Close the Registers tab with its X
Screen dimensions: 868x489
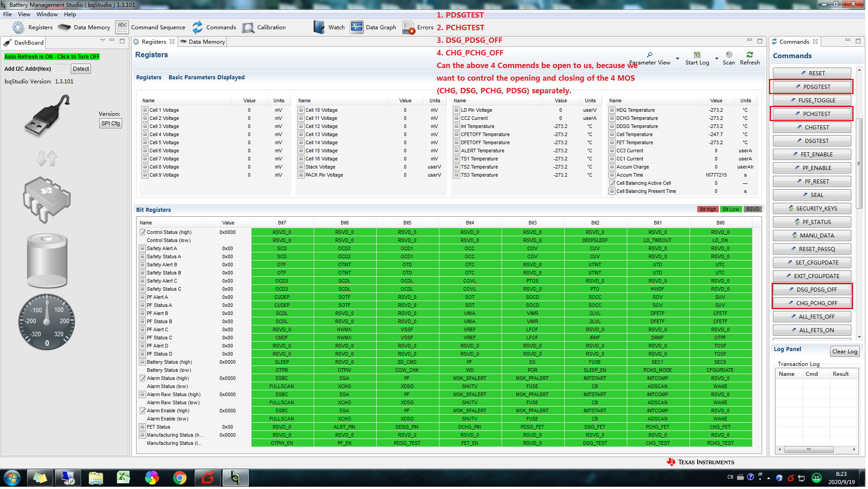172,41
